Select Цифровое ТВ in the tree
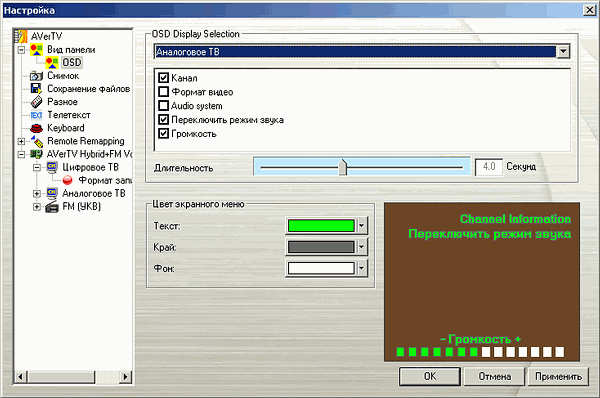The height and width of the screenshot is (398, 600). click(x=91, y=167)
